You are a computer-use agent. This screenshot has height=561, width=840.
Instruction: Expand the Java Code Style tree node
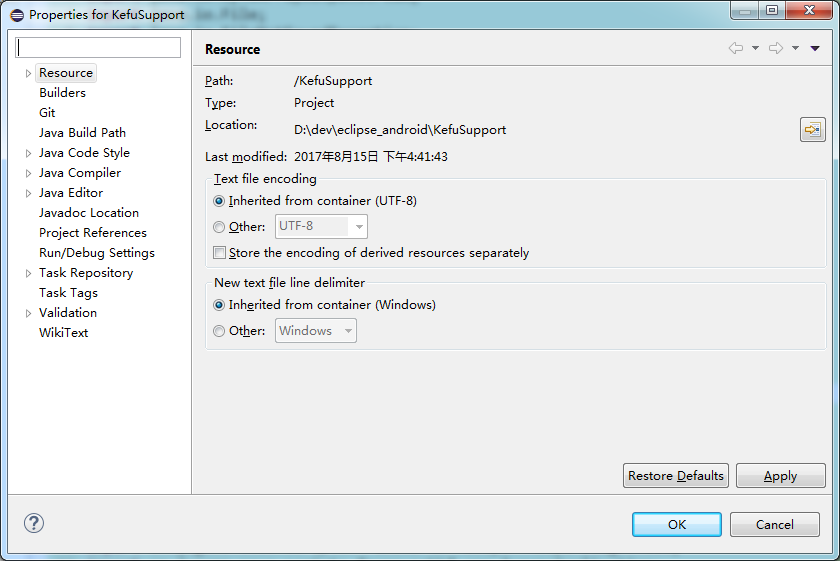pyautogui.click(x=28, y=153)
